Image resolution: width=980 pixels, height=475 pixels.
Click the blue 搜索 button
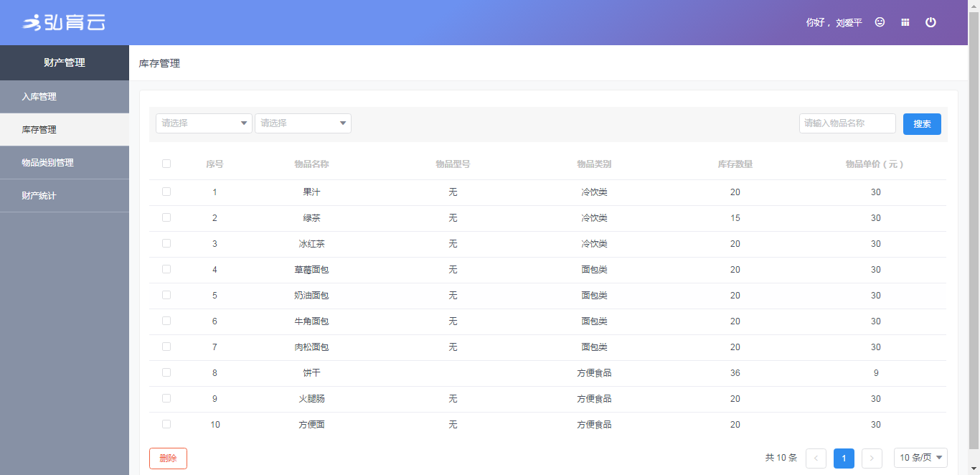[922, 124]
